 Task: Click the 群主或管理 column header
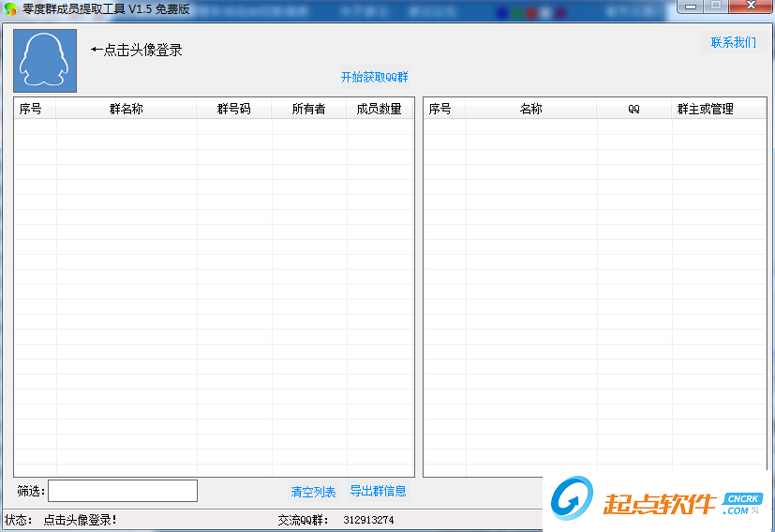pos(719,109)
